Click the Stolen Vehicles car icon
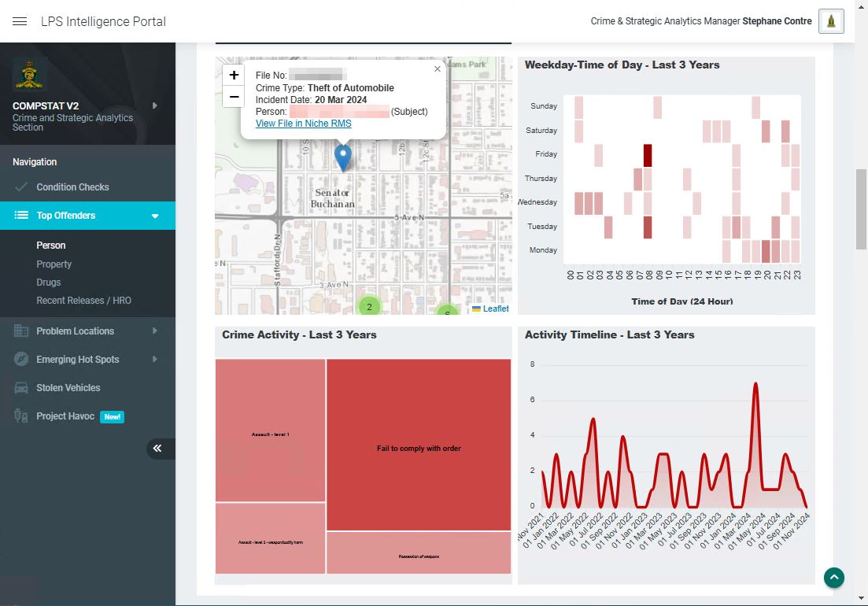This screenshot has width=868, height=606. (21, 388)
